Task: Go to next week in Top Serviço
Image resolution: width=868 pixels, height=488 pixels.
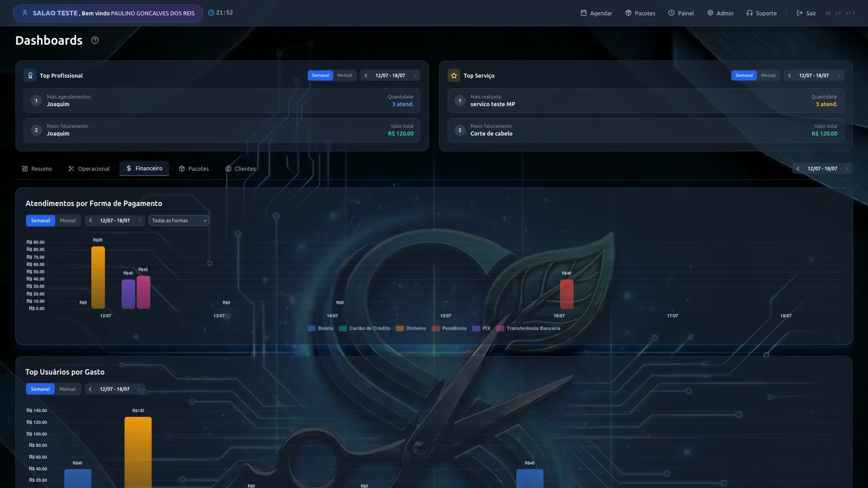Action: (x=839, y=75)
